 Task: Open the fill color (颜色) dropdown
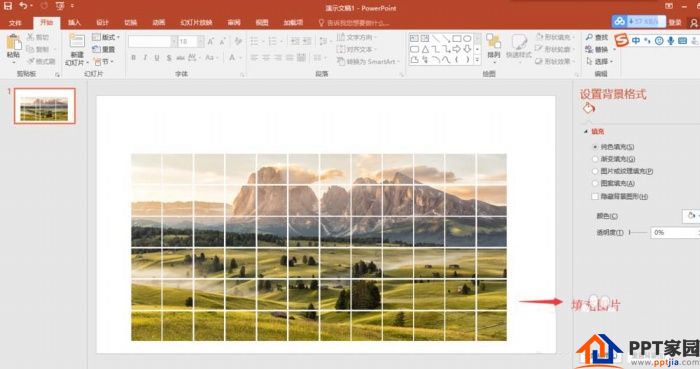691,216
